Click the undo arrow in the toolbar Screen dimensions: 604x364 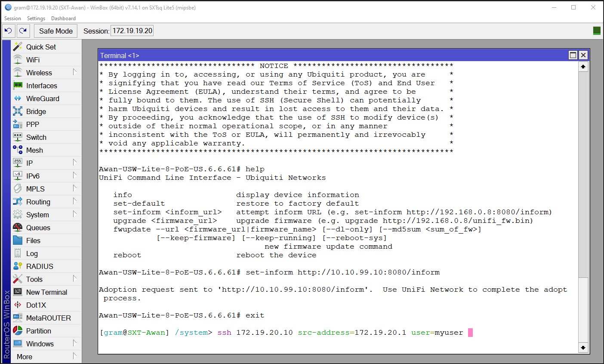(x=8, y=31)
